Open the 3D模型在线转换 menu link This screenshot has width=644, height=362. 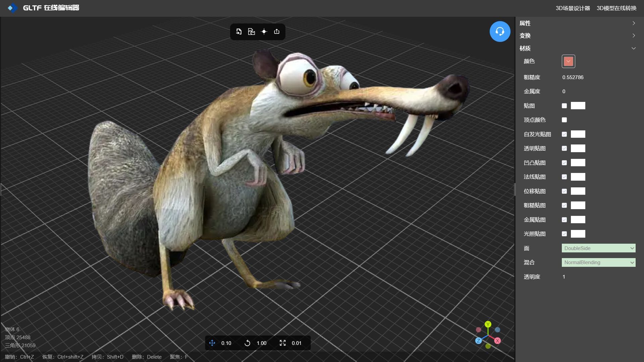(616, 8)
